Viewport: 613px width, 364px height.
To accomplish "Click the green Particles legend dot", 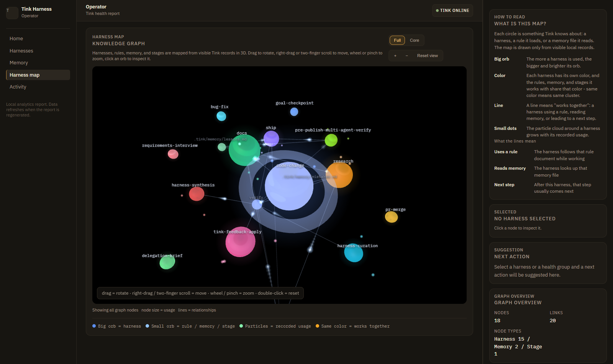I will point(241,326).
